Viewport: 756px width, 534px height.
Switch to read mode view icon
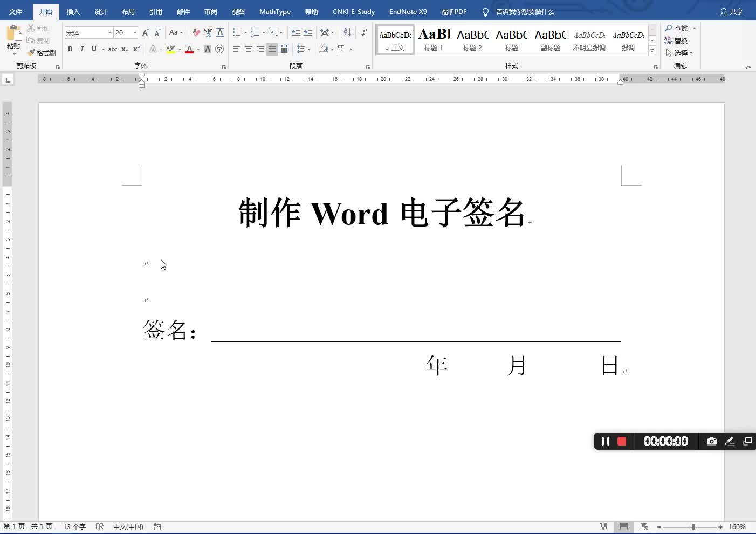pyautogui.click(x=603, y=526)
